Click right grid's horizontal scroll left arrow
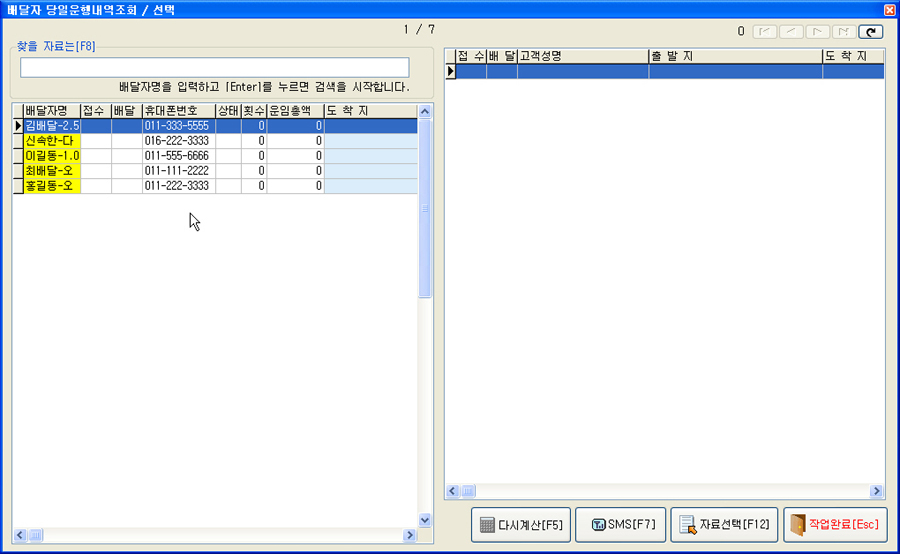This screenshot has width=900, height=554. (x=452, y=491)
